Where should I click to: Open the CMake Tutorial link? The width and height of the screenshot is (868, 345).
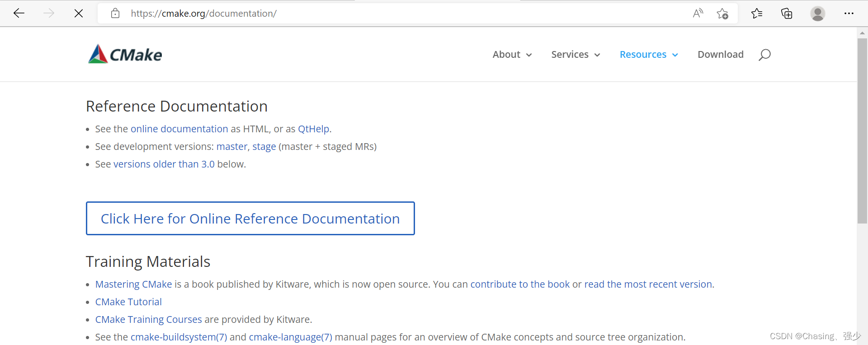point(128,302)
